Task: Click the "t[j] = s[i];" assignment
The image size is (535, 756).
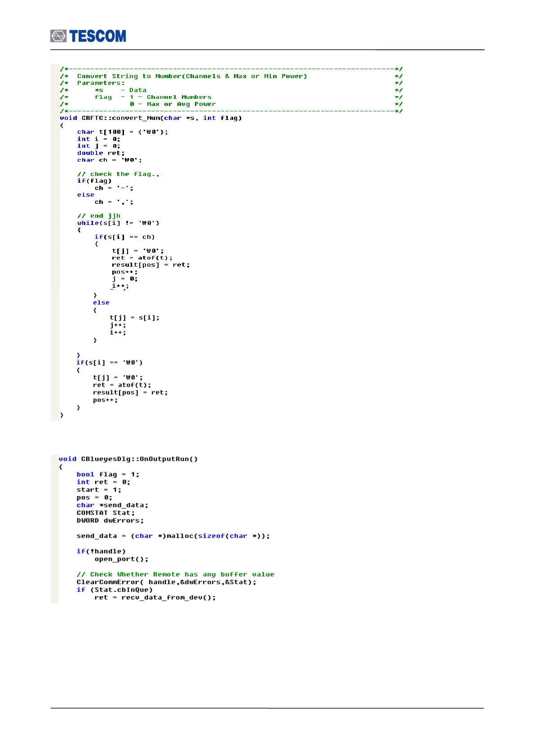Action: click(x=135, y=318)
